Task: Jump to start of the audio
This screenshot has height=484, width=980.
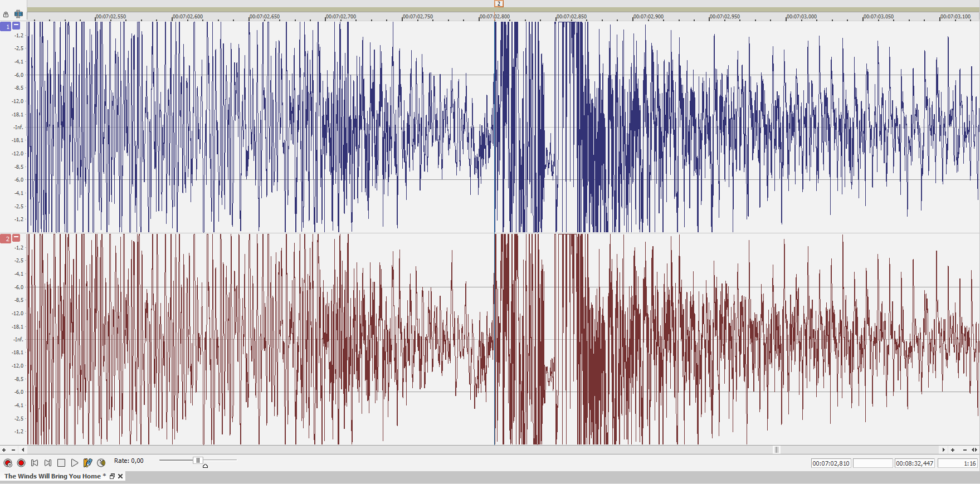Action: click(35, 463)
